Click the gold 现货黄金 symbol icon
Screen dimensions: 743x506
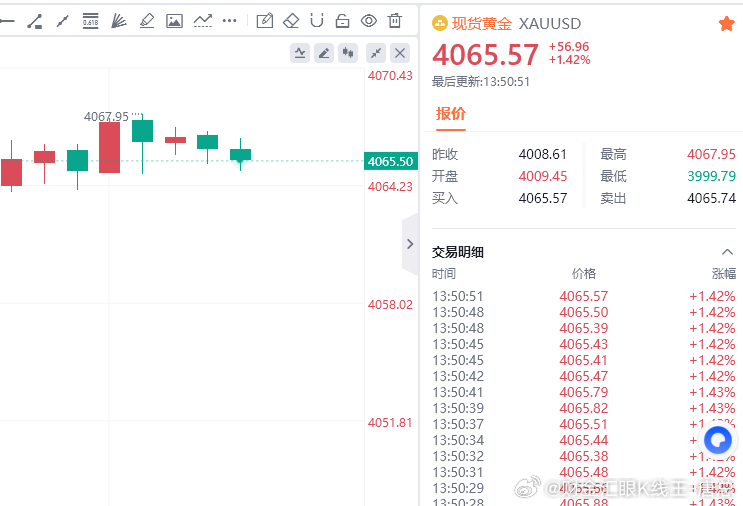(440, 23)
